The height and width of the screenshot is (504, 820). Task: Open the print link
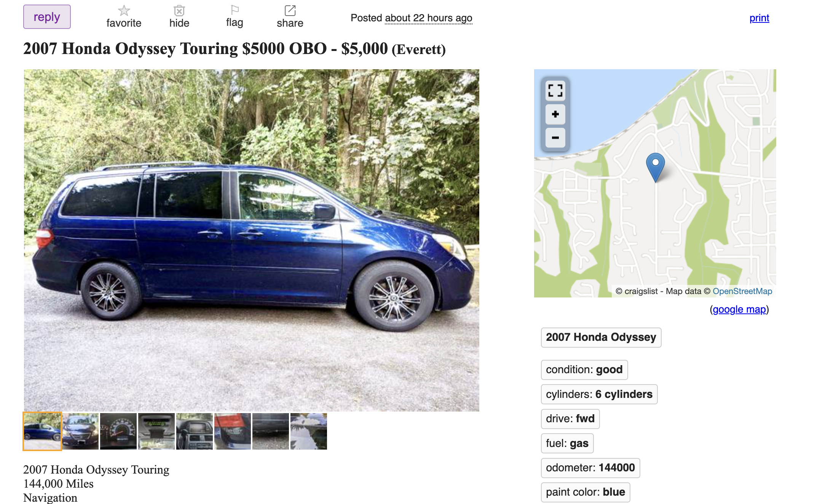click(759, 18)
